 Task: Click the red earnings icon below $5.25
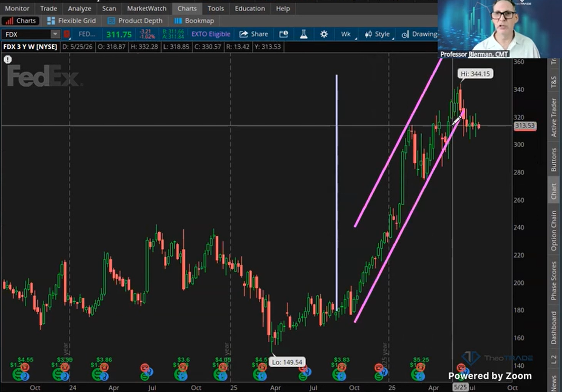[421, 367]
